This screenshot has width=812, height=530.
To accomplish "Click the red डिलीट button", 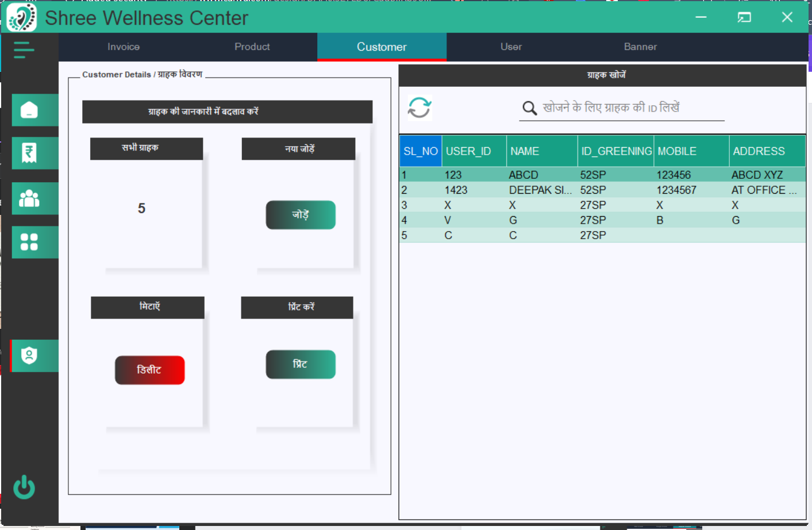I will [x=149, y=370].
